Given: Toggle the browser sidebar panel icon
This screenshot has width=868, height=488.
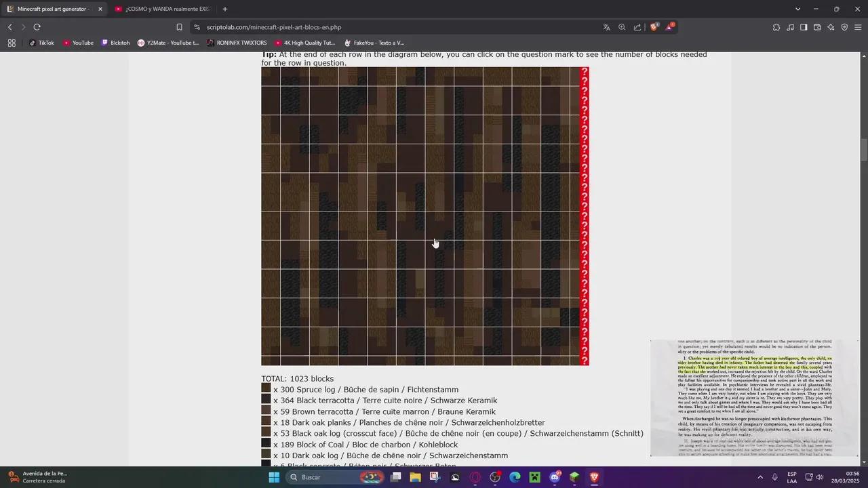Looking at the screenshot, I should tap(804, 27).
